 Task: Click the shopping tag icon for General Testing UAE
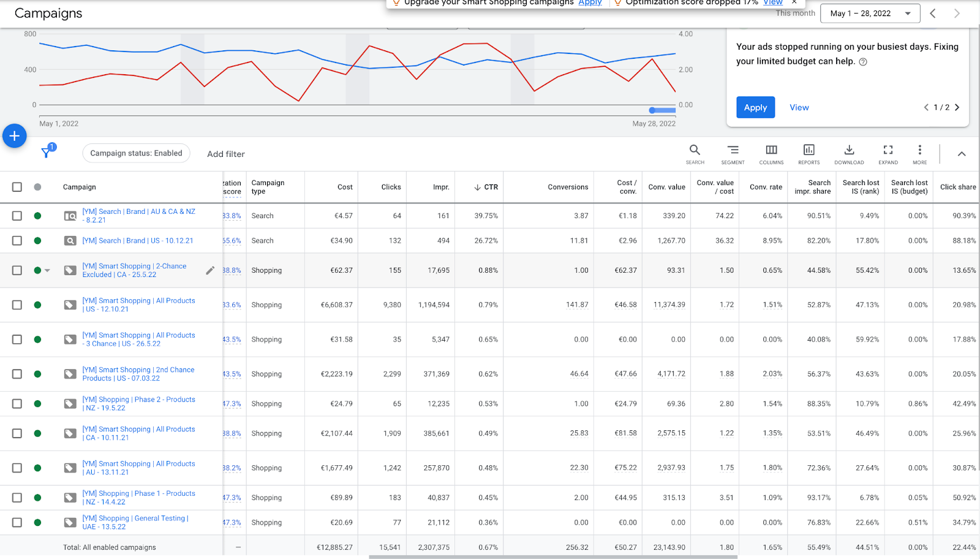70,523
